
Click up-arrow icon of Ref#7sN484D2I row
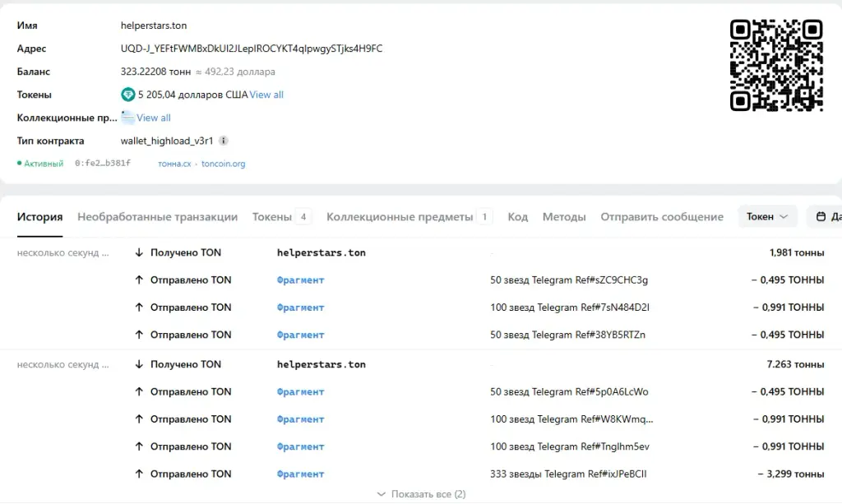pos(139,307)
